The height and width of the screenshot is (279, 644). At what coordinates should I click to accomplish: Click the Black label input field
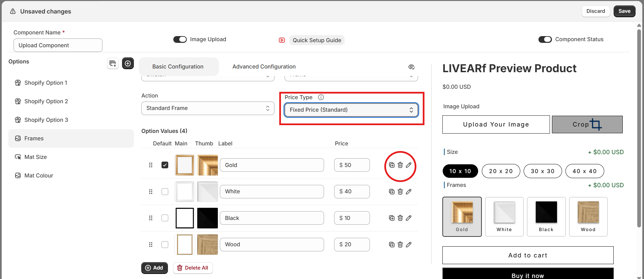tap(272, 218)
